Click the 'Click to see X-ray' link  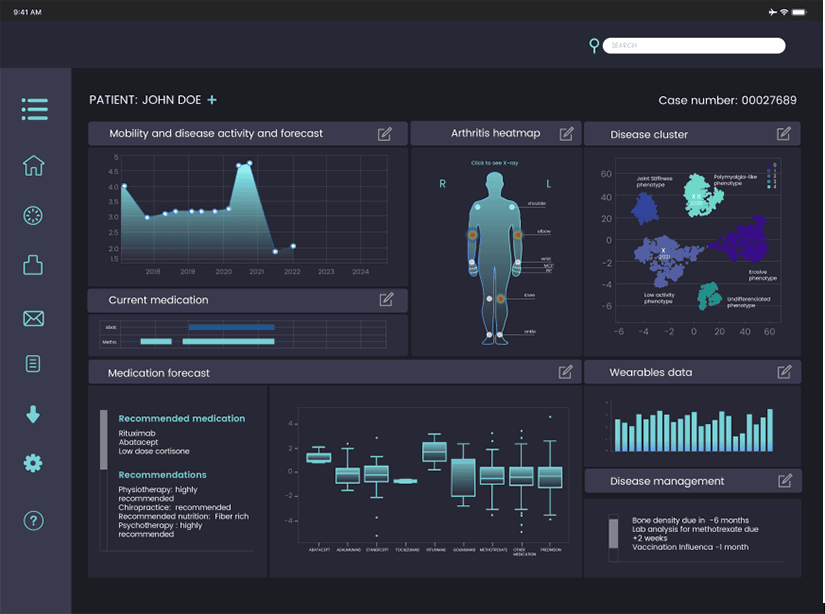[496, 163]
